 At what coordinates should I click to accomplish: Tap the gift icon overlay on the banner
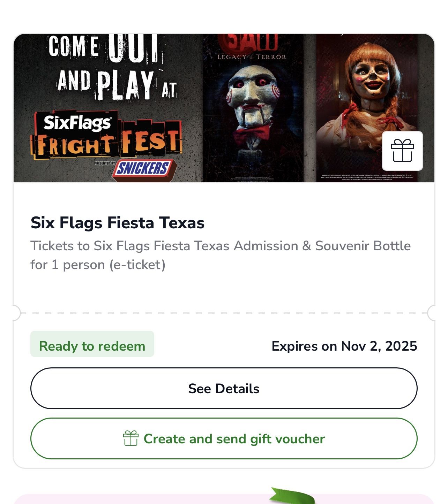click(x=403, y=151)
